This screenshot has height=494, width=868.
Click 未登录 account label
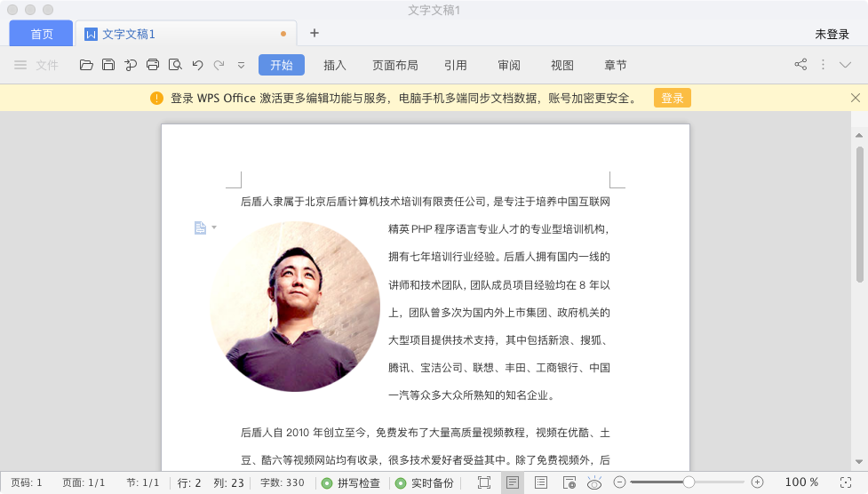point(832,34)
